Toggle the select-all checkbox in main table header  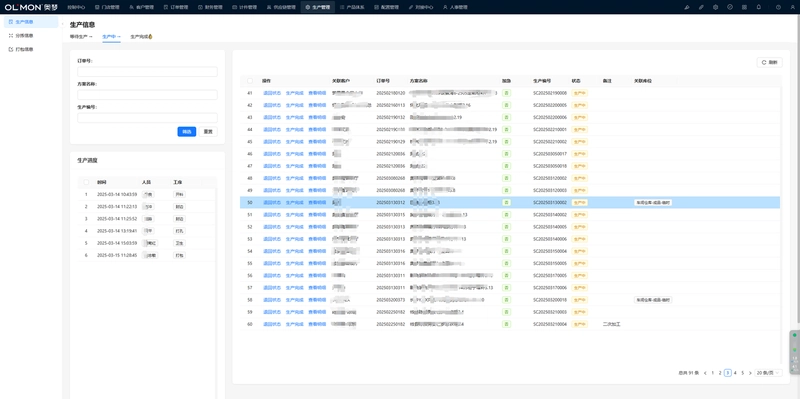pos(250,81)
